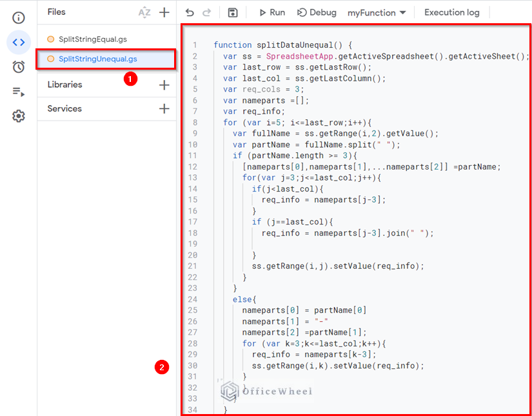Open the project Overview panel
Viewport: 532px width, 416px height.
tap(19, 18)
